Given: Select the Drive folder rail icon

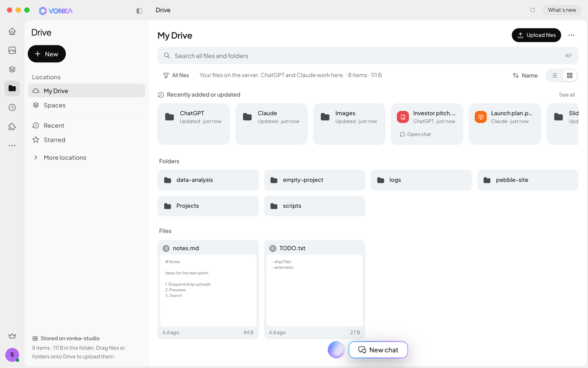Looking at the screenshot, I should (12, 88).
